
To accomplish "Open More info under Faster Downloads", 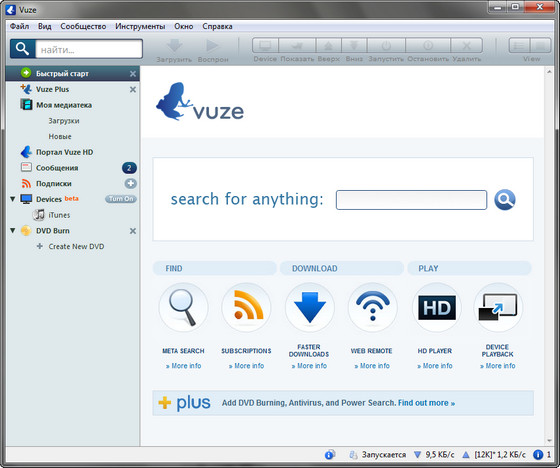I will pyautogui.click(x=309, y=366).
